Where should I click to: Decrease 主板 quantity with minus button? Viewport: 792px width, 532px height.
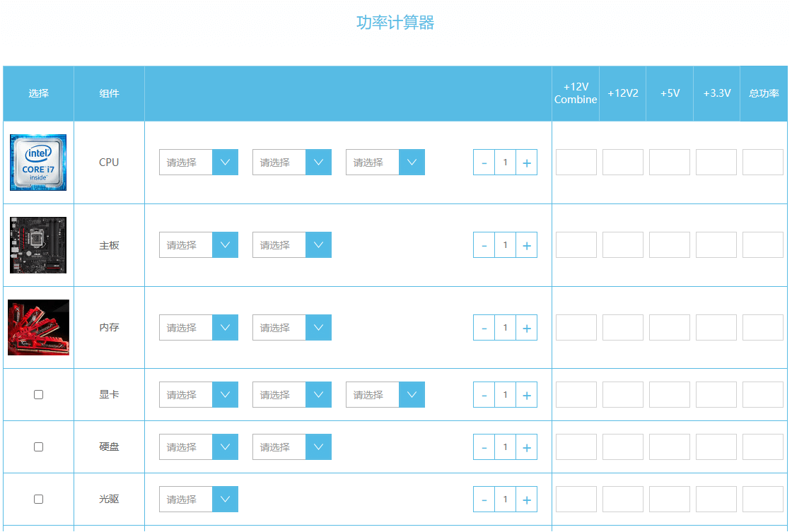click(484, 245)
